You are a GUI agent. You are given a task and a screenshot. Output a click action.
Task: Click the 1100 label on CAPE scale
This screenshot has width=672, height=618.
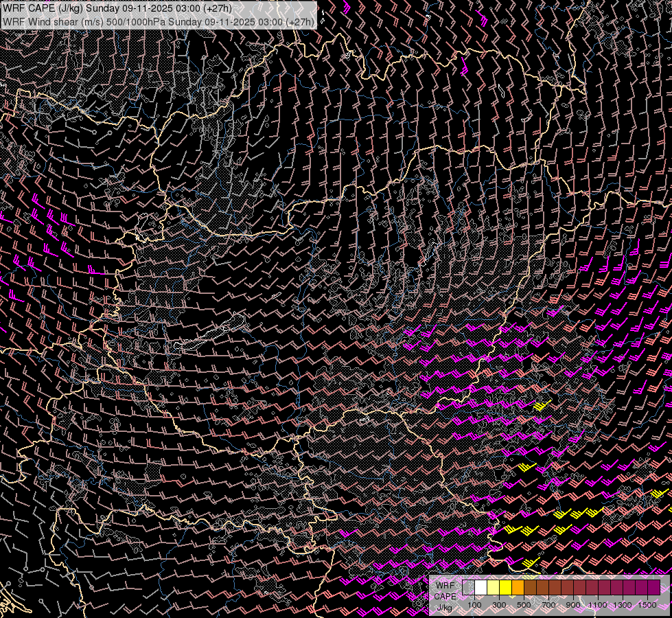pos(597,605)
